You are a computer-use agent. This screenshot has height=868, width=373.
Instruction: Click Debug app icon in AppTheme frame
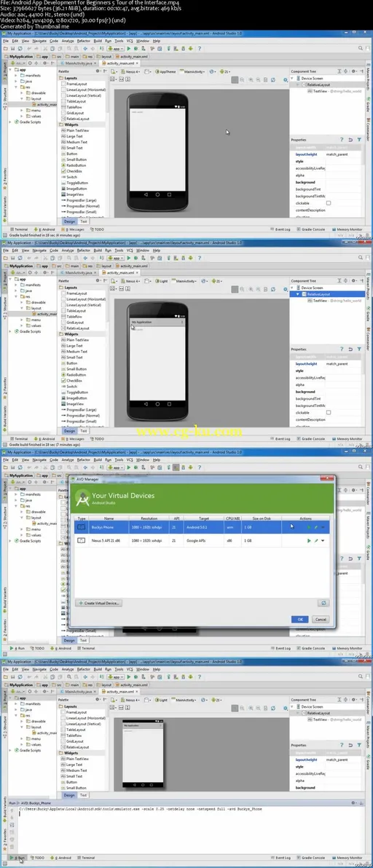tap(135, 48)
